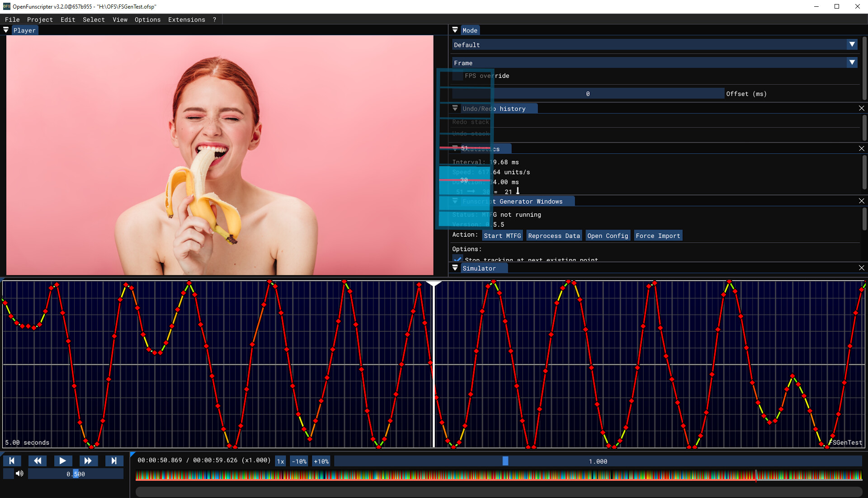This screenshot has height=498, width=868.
Task: Skip to the start of the video
Action: [x=12, y=460]
